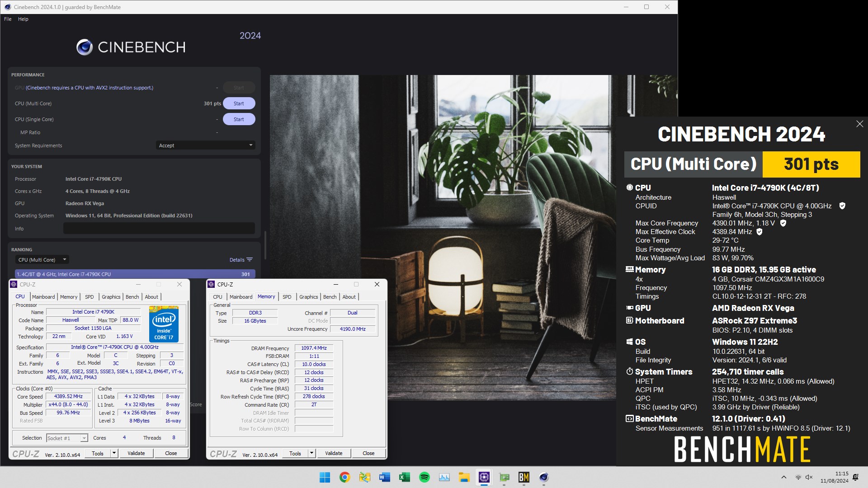Open the network Wi-Fi tray icon
The height and width of the screenshot is (488, 868).
click(x=798, y=477)
